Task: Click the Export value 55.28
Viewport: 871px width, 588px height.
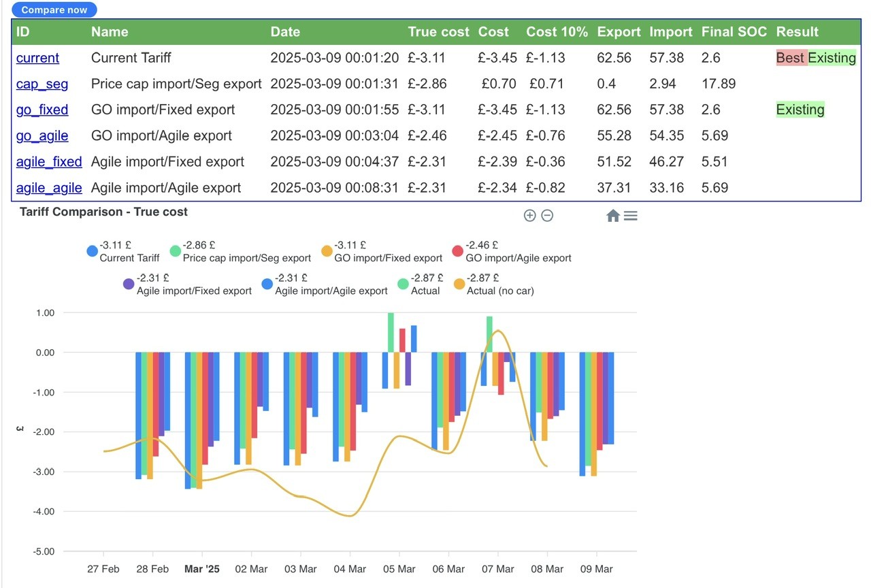Action: [614, 135]
